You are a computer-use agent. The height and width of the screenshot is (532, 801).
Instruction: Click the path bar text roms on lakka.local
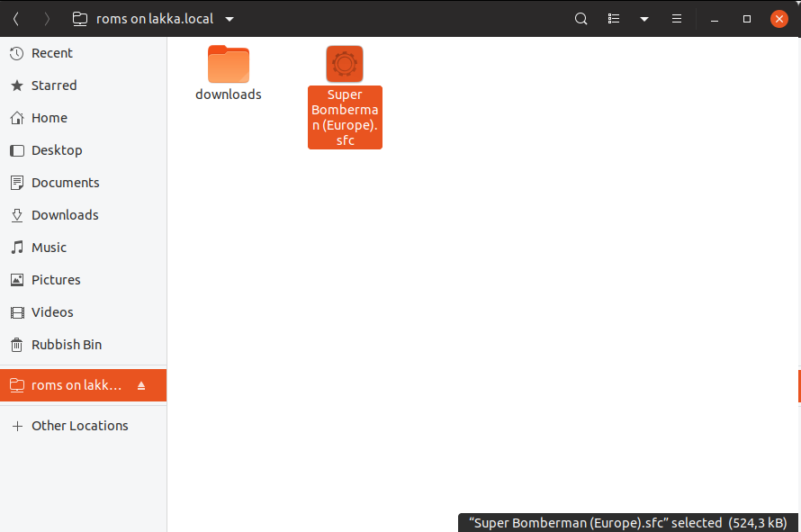pyautogui.click(x=155, y=20)
